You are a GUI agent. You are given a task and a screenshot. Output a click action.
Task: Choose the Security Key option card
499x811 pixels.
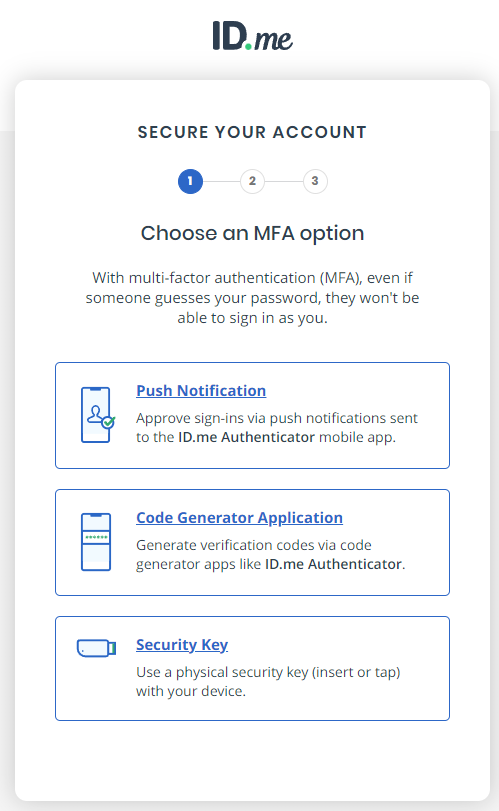coord(252,668)
